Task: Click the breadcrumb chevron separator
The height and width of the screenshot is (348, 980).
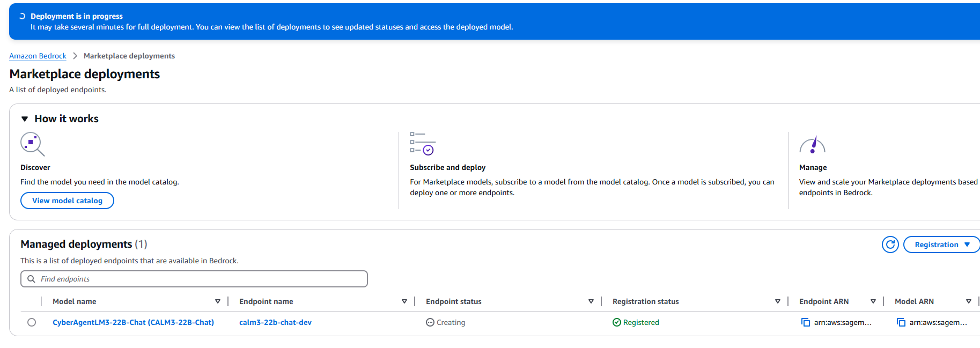Action: pyautogui.click(x=75, y=56)
